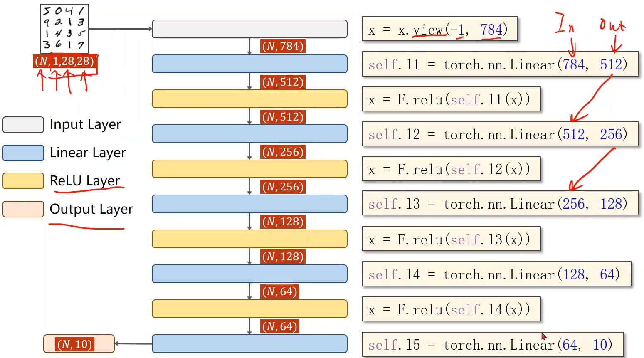Click the F.relu(self.l3(x)) code box
The image size is (644, 358).
pyautogui.click(x=451, y=239)
